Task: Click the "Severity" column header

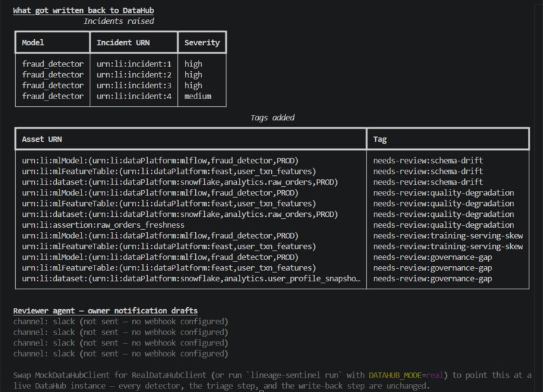Action: [x=202, y=42]
